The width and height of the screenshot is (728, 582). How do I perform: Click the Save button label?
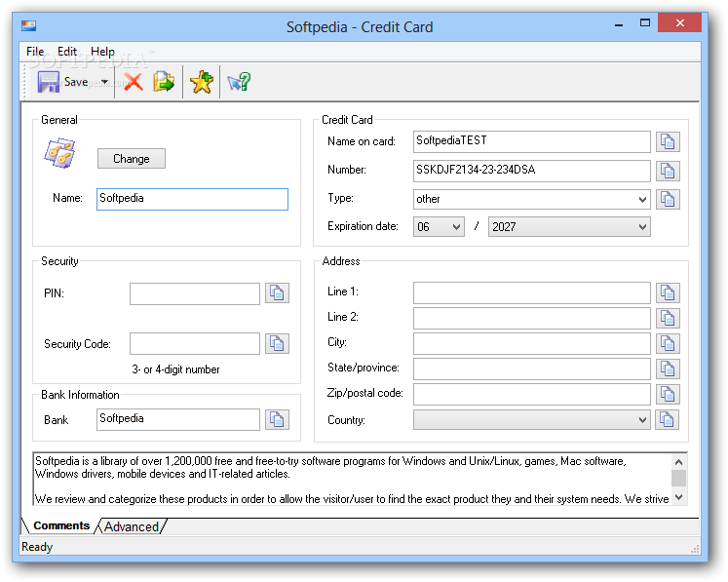(76, 82)
